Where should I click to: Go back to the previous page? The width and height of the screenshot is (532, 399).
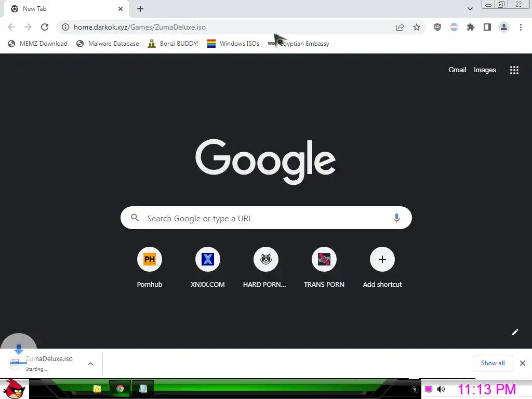11,27
